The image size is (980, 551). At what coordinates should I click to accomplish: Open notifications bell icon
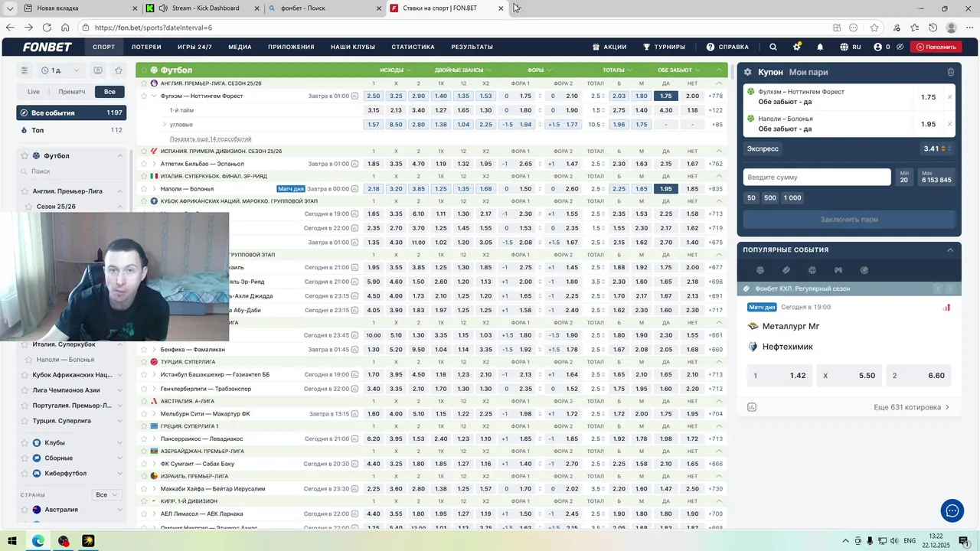coord(820,47)
